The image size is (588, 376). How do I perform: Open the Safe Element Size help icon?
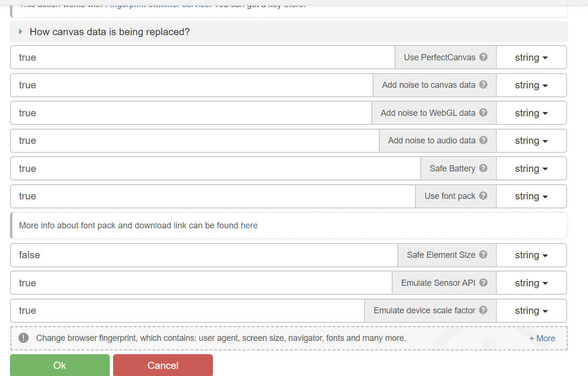point(483,255)
